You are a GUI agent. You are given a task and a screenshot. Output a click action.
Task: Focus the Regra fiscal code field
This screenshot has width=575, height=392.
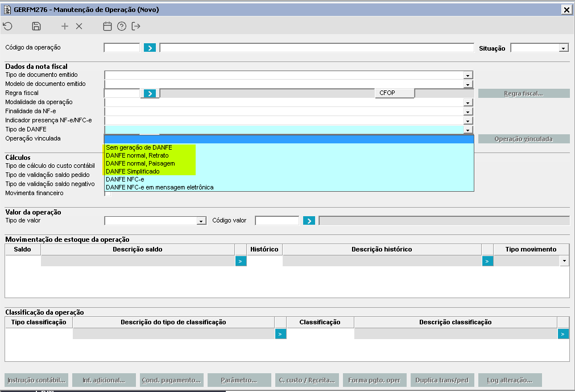[x=122, y=93]
